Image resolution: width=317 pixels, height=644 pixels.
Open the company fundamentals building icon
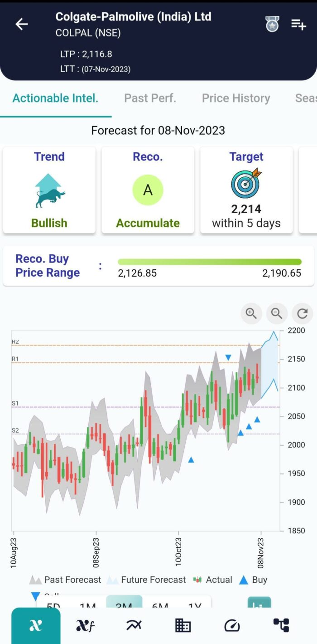182,625
